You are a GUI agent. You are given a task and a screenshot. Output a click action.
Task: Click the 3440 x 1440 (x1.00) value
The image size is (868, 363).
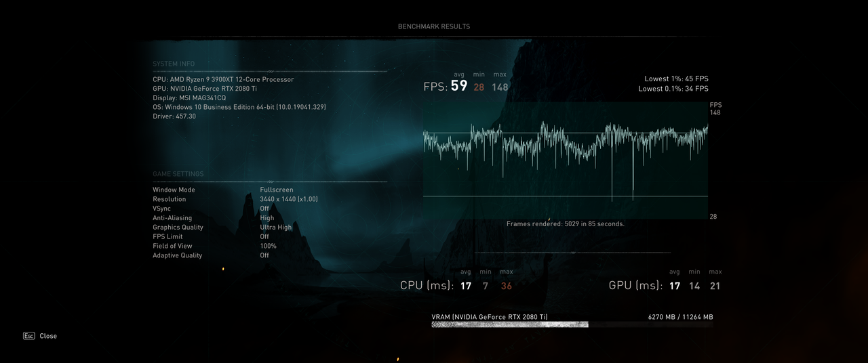[289, 199]
